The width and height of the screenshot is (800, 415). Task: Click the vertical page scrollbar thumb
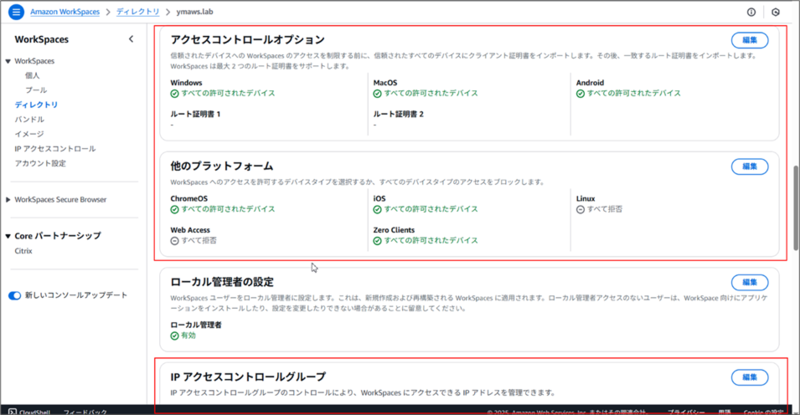pyautogui.click(x=796, y=208)
